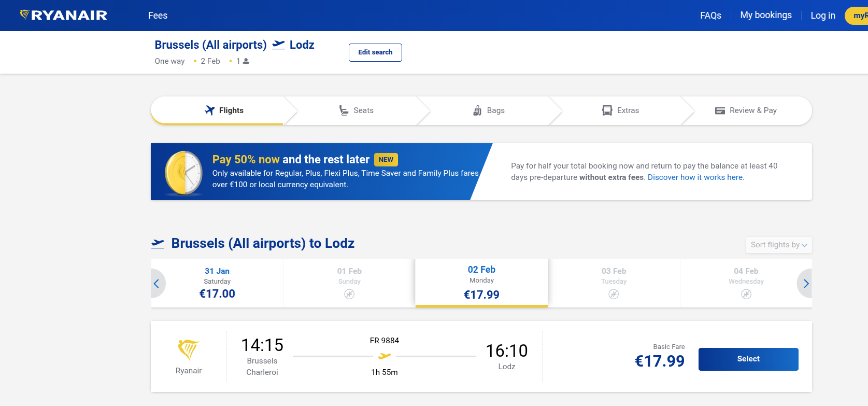Select the 31 Jan Saturday date tab

pos(217,283)
